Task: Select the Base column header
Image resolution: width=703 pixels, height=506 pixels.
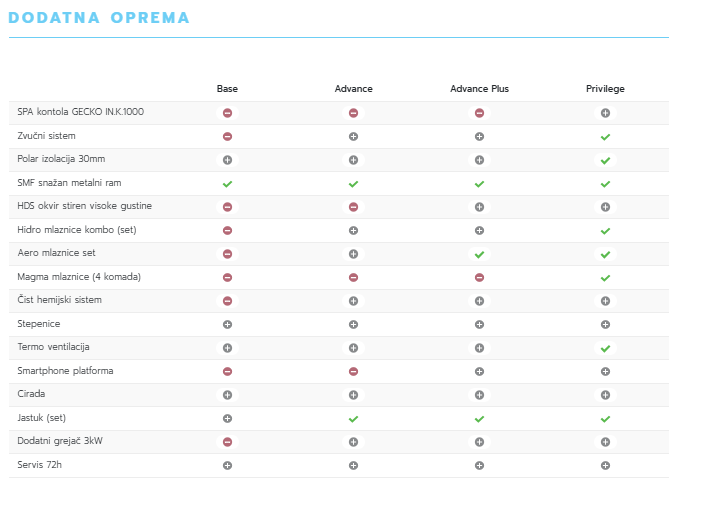Action: [x=227, y=89]
